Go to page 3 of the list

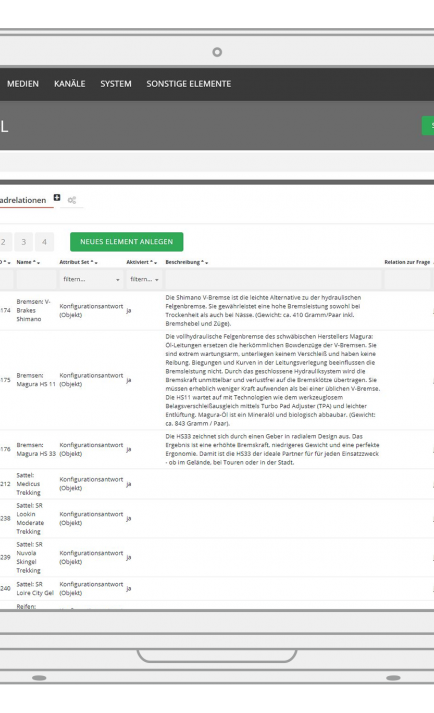click(x=24, y=242)
